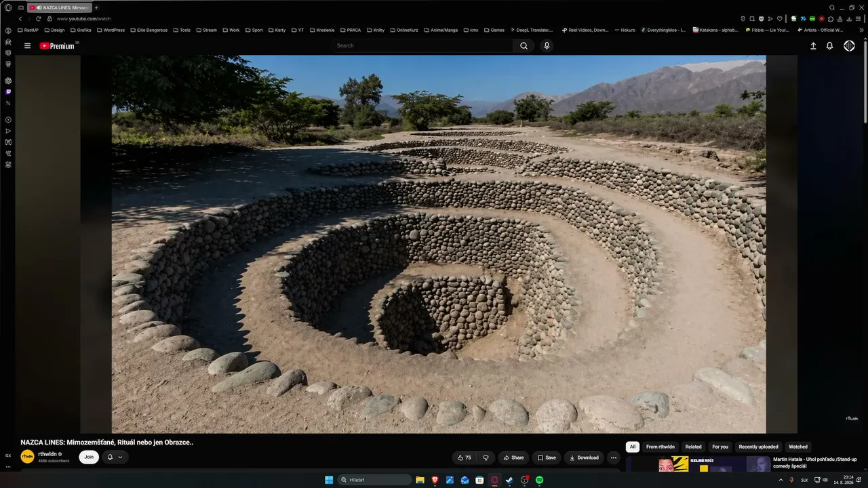868x488 pixels.
Task: Expand the notification bell dropdown for rthwldn
Action: coord(115,457)
